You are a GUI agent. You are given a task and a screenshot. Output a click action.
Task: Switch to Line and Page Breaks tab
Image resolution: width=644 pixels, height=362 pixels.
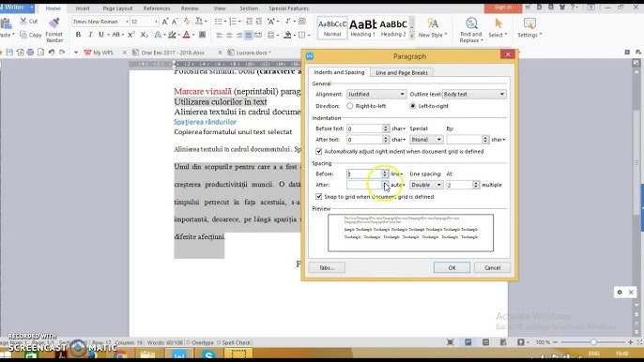(402, 72)
